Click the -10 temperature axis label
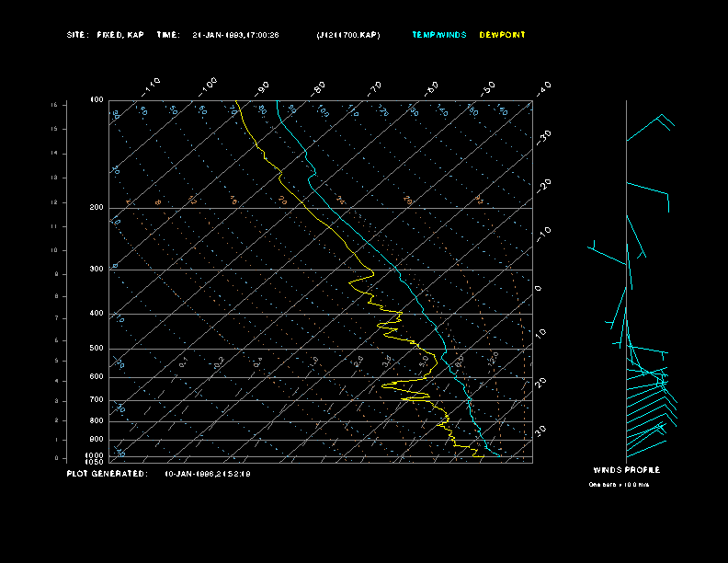Viewport: 728px width, 563px height. tap(544, 235)
